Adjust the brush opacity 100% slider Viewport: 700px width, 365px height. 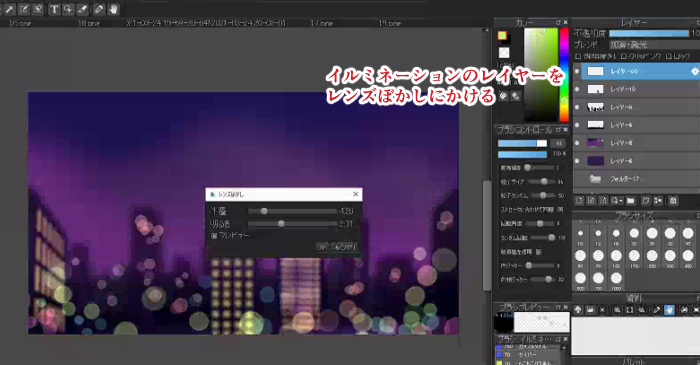[x=522, y=154]
